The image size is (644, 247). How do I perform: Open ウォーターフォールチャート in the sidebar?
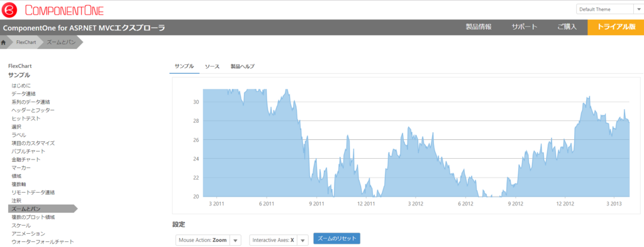(43, 242)
